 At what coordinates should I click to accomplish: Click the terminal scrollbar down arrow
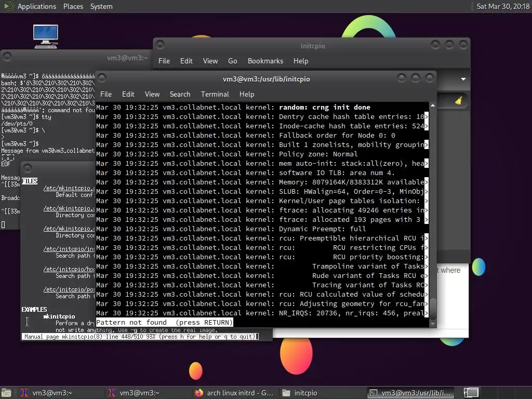click(433, 324)
